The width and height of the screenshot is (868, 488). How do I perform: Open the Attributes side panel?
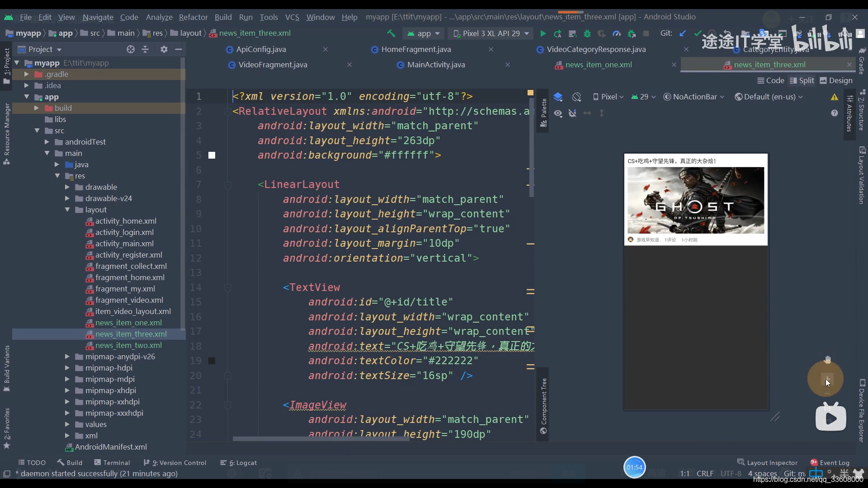850,114
